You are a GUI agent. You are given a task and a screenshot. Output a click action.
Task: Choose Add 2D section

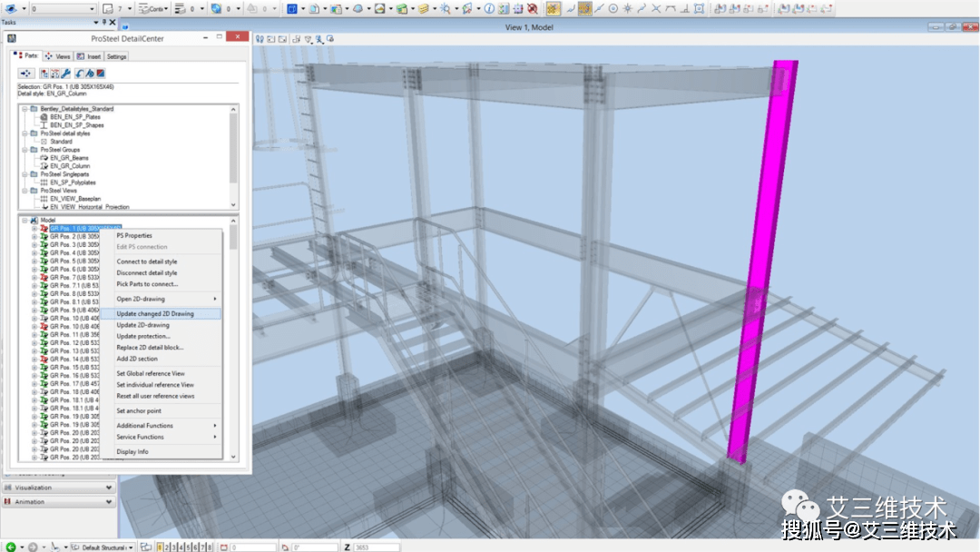137,359
